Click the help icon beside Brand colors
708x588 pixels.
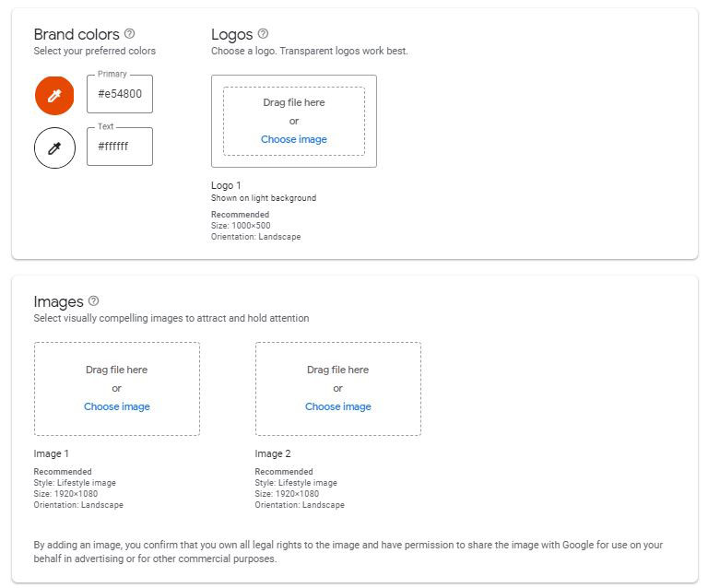click(129, 34)
